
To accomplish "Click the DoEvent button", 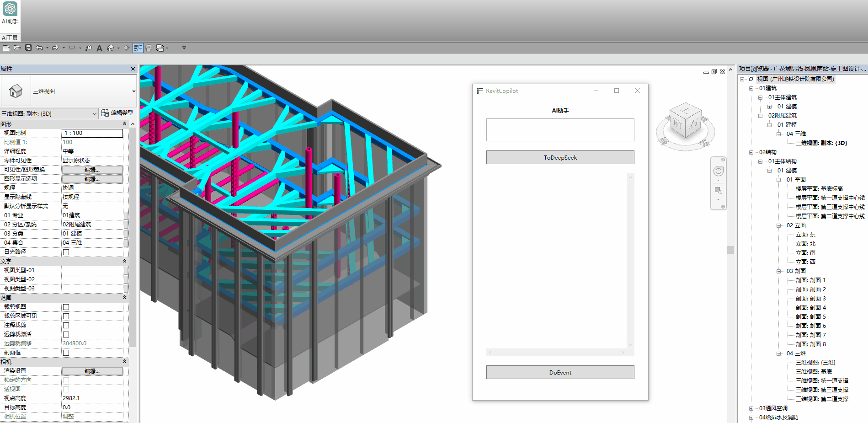I will click(560, 372).
